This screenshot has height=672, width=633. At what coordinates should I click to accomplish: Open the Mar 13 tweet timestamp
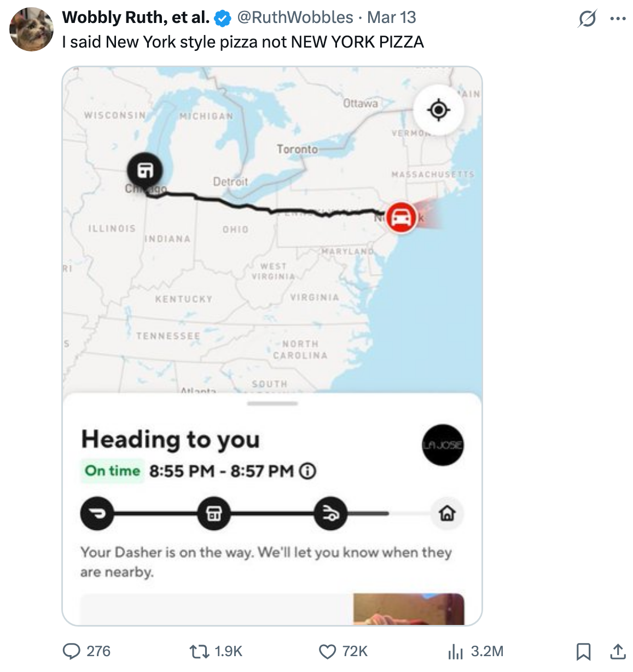tap(392, 17)
